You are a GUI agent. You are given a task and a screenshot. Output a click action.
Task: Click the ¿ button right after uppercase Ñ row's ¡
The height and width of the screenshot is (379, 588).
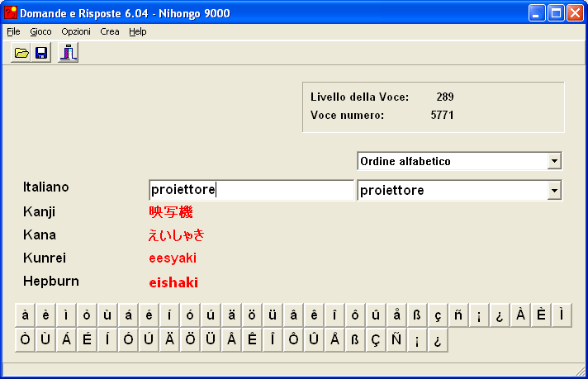[438, 340]
